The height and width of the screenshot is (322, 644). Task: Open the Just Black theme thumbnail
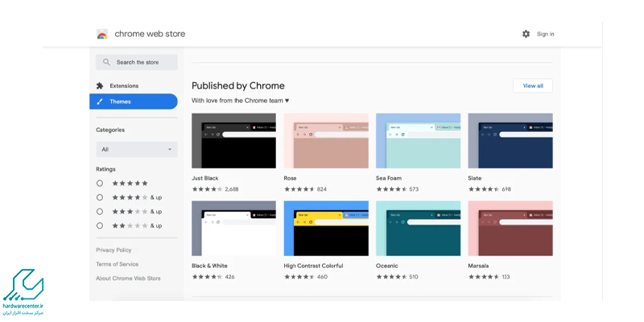coord(233,141)
